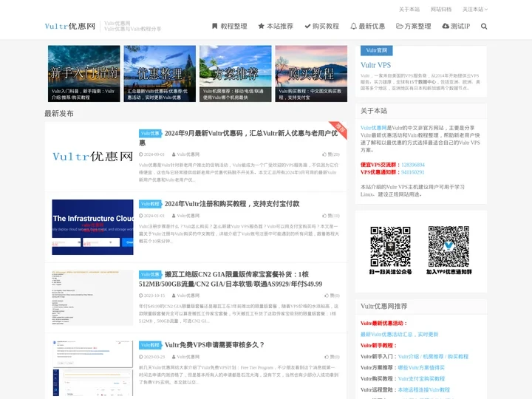Click the bookmark icon beside 教程整理
532x399 pixels.
(214, 26)
